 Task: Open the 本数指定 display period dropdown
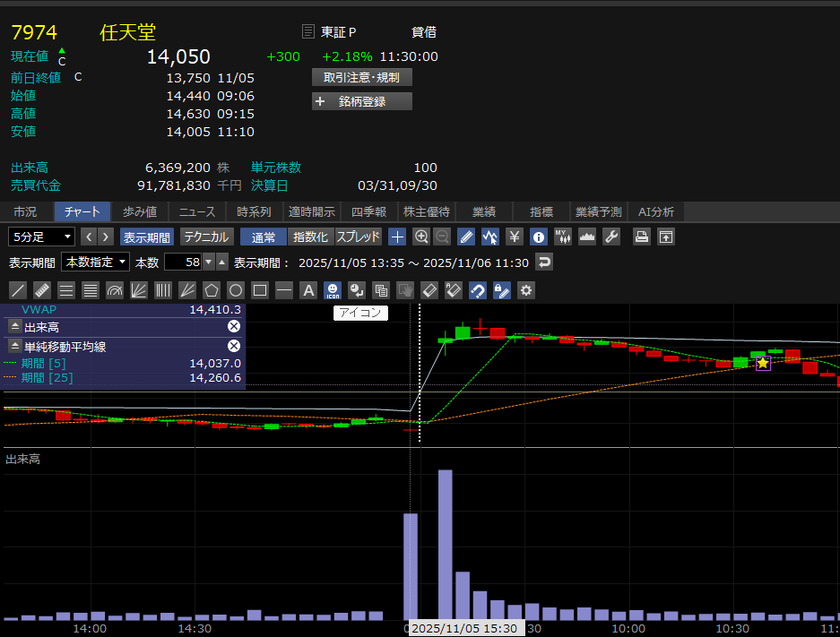(x=95, y=262)
